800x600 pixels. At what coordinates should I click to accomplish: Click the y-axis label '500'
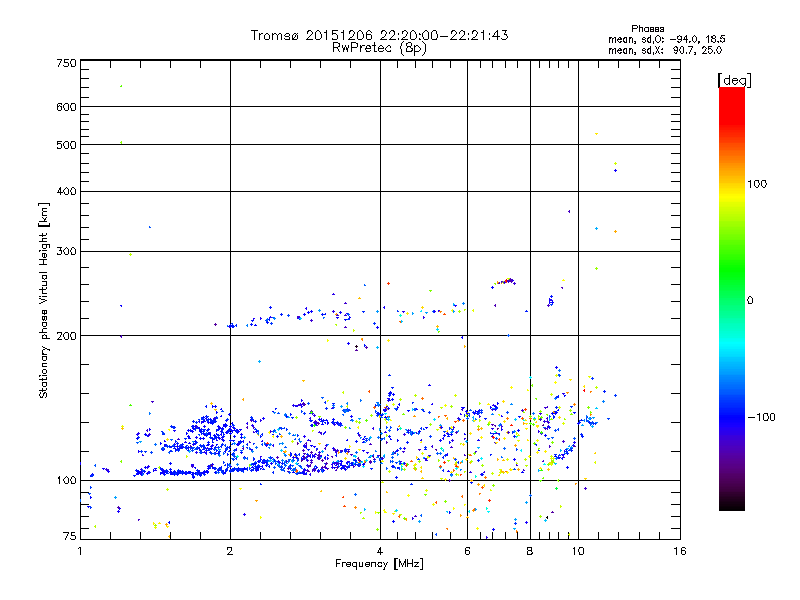(66, 145)
